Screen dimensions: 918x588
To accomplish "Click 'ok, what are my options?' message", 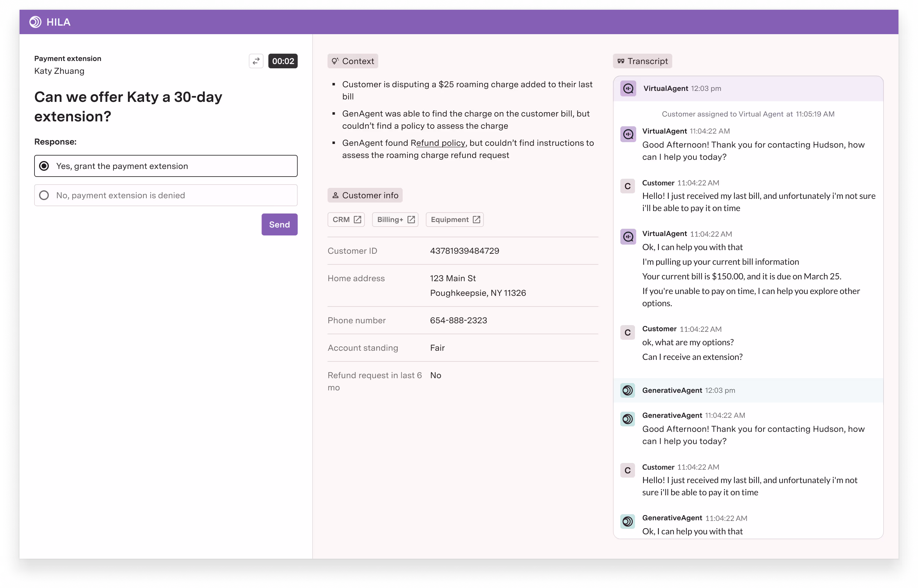I will point(688,342).
